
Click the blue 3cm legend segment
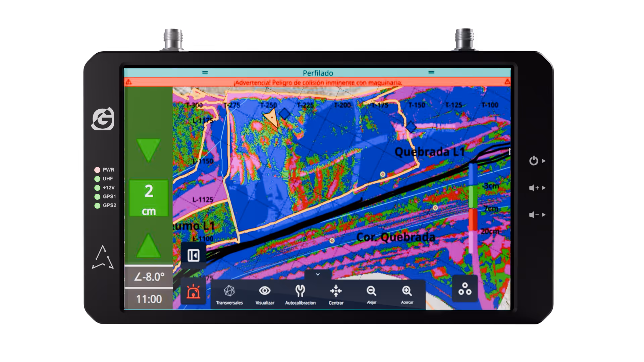pos(473,175)
